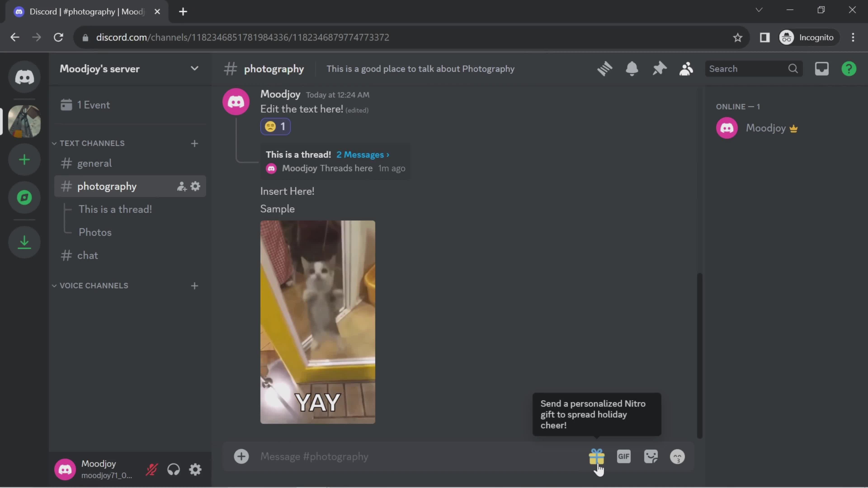Open GIF picker button
This screenshot has height=488, width=868.
[624, 457]
